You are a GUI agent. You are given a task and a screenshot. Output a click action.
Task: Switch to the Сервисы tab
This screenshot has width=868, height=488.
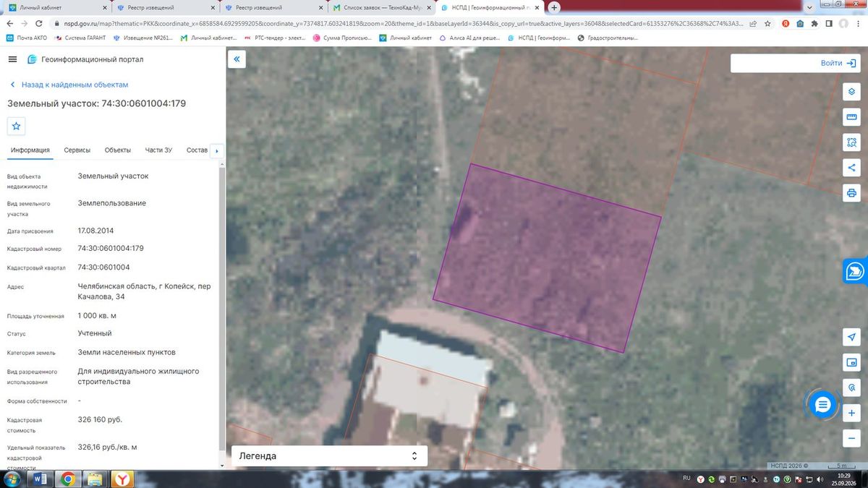click(77, 150)
